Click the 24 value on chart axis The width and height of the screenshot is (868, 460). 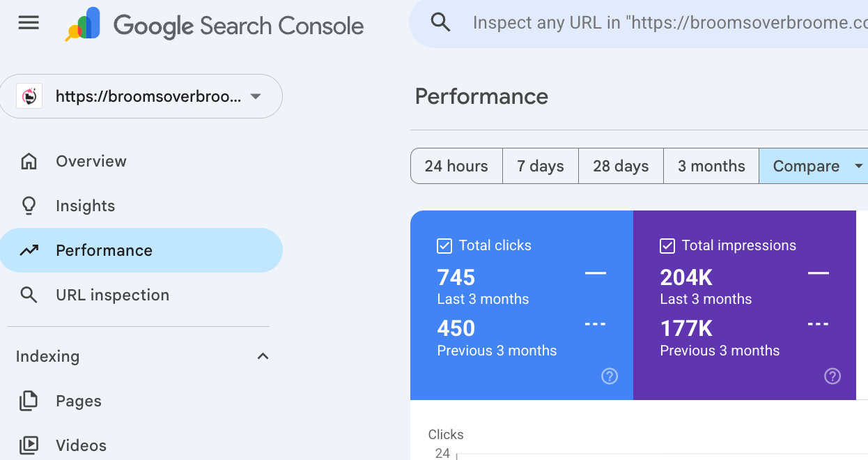[x=442, y=453]
